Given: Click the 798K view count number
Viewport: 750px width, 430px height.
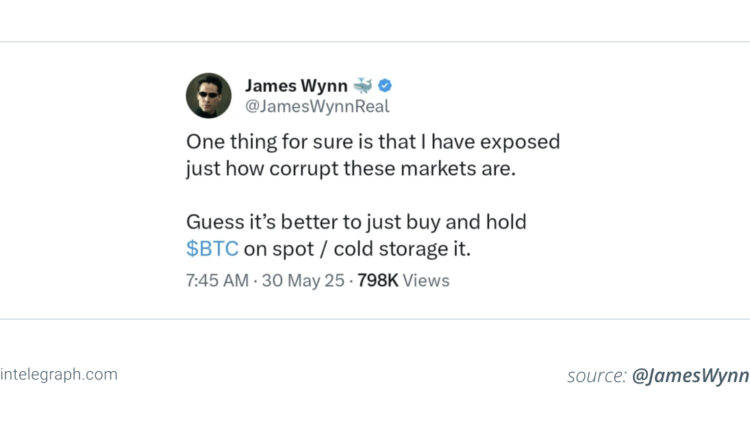Looking at the screenshot, I should [x=377, y=280].
